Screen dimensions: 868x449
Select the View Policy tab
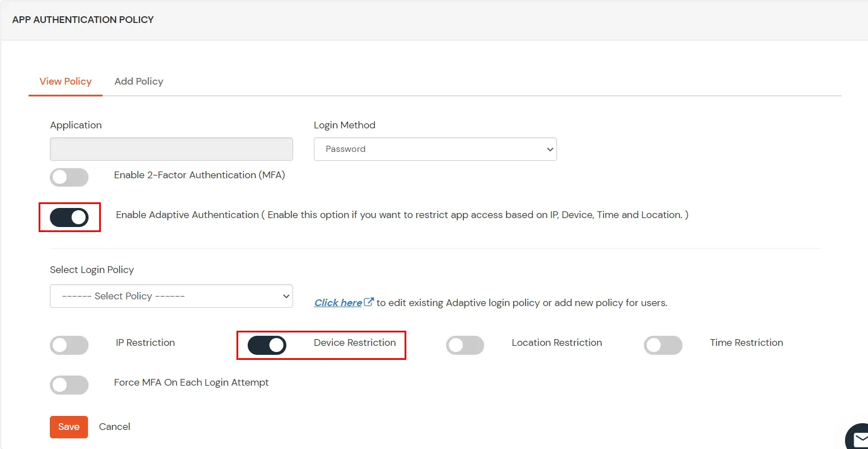tap(65, 81)
